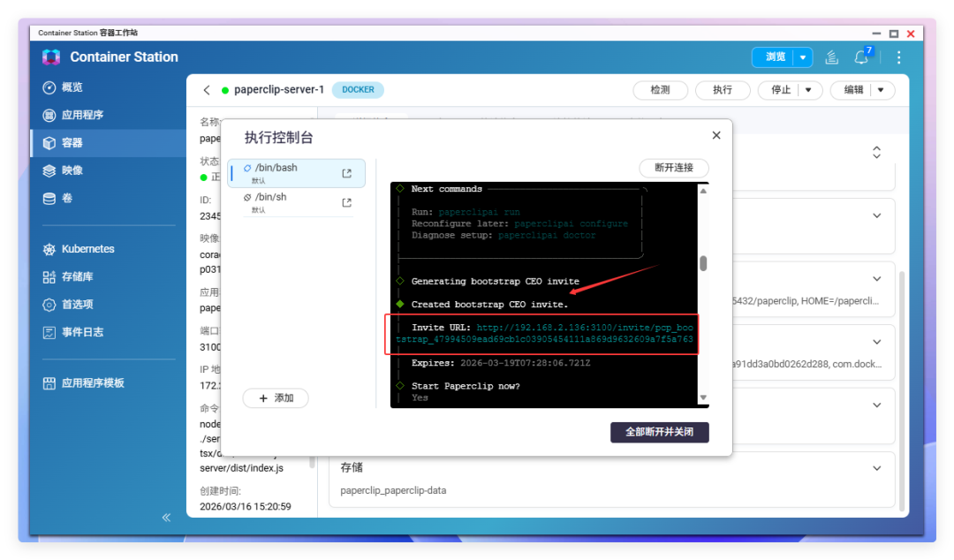Open the Browse button dropdown arrow
Image resolution: width=954 pixels, height=560 pixels.
coord(803,57)
